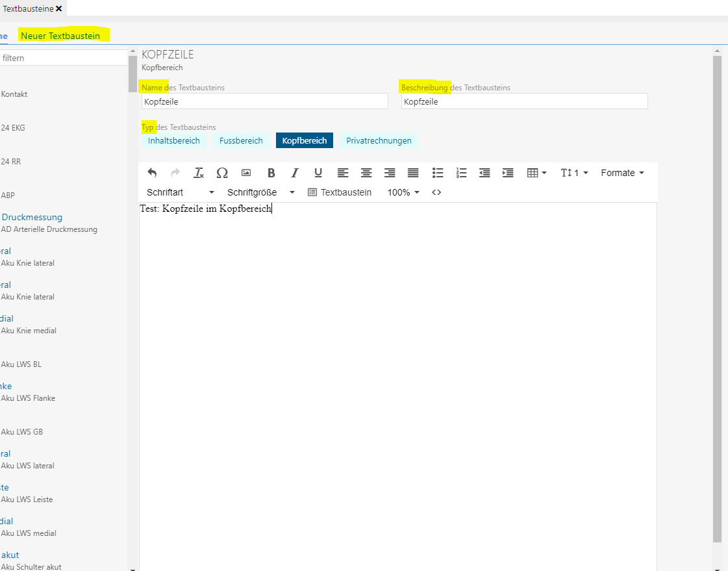Insert special character via Omega icon

[222, 173]
